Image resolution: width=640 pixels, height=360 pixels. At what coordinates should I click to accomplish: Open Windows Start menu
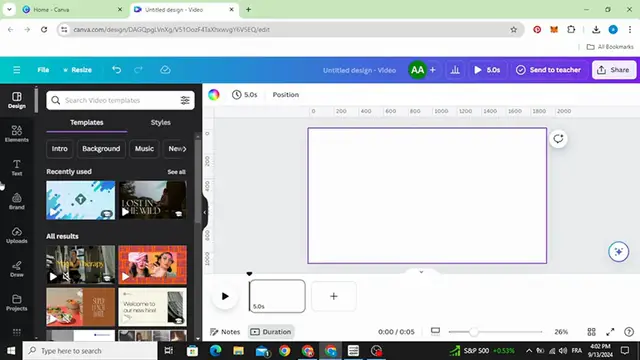pyautogui.click(x=11, y=351)
